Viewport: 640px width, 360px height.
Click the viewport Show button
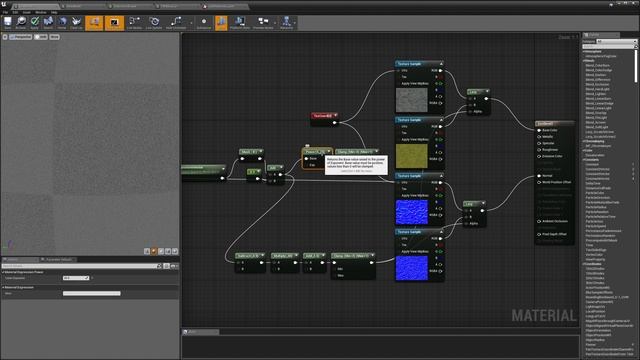click(x=54, y=37)
